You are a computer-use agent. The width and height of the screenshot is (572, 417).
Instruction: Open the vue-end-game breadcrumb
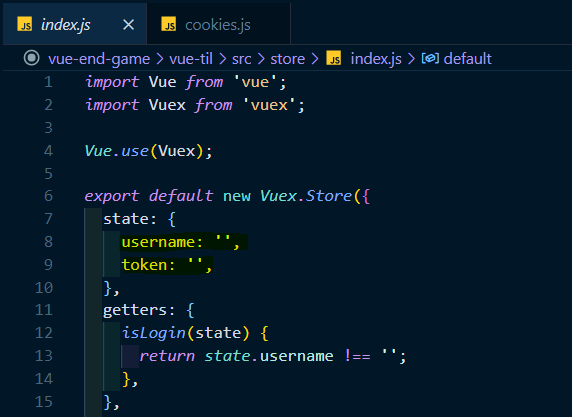(99, 59)
